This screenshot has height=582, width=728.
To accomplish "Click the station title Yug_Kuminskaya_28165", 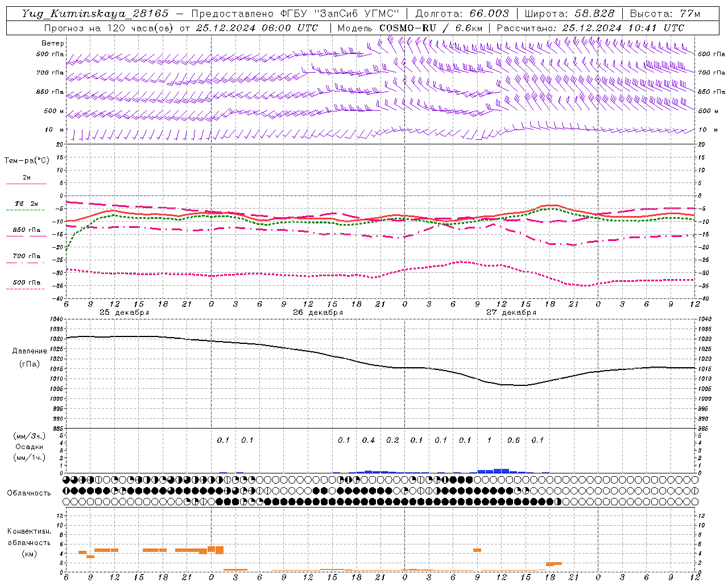I will click(96, 14).
